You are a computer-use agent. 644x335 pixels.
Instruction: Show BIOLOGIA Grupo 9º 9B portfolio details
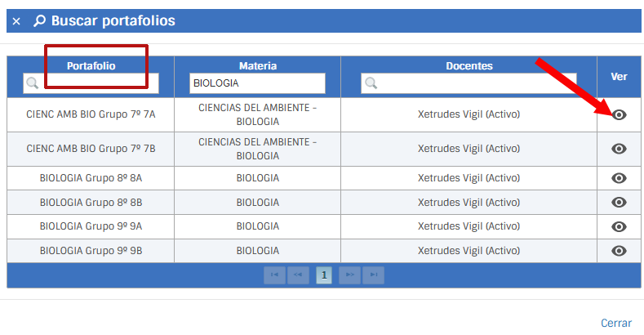click(x=620, y=251)
